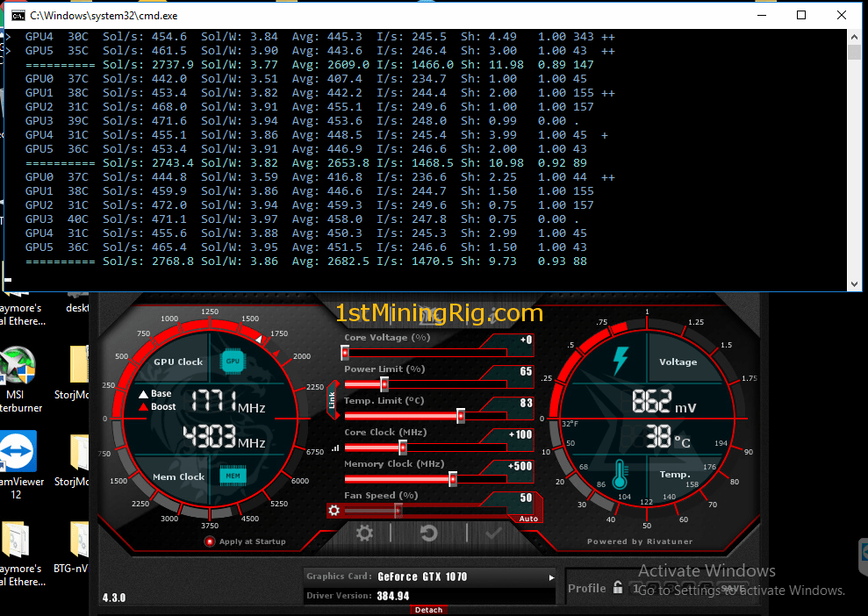This screenshot has height=616, width=868.
Task: Click the GPU chip icon in Afterburner
Action: (233, 362)
